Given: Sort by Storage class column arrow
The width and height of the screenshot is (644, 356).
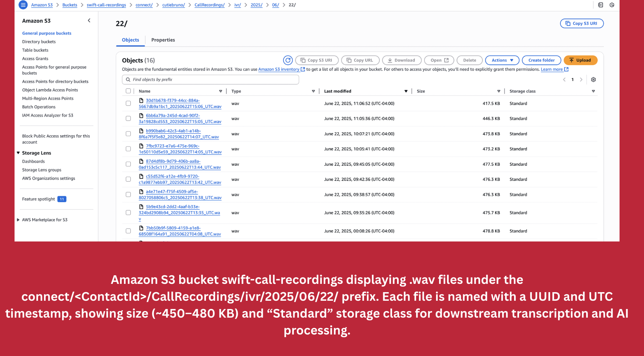Looking at the screenshot, I should pos(593,91).
